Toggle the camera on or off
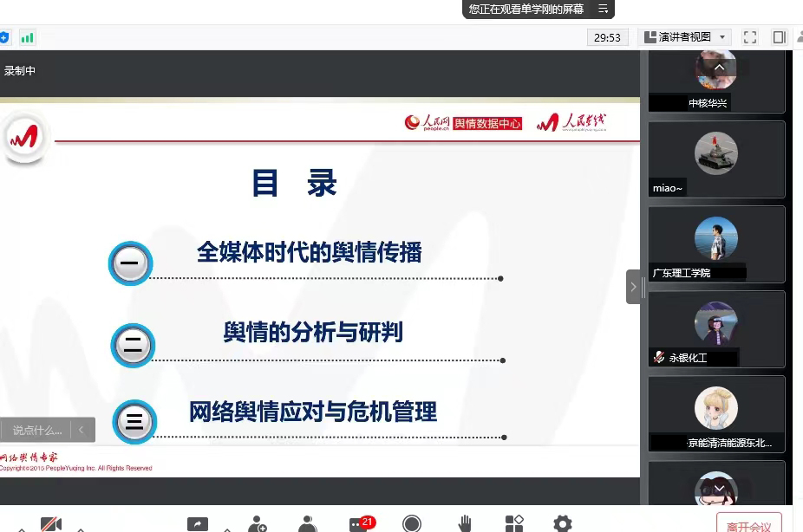803x532 pixels. pos(51,523)
